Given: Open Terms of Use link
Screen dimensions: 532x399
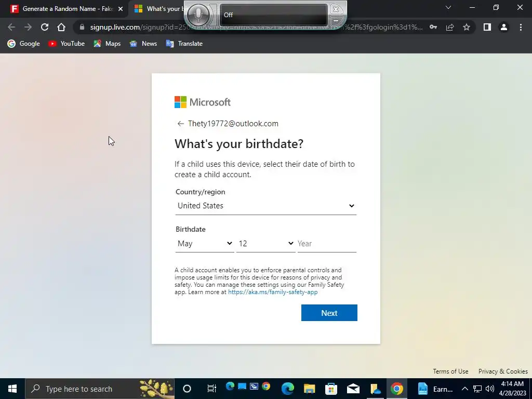Looking at the screenshot, I should pos(450,371).
